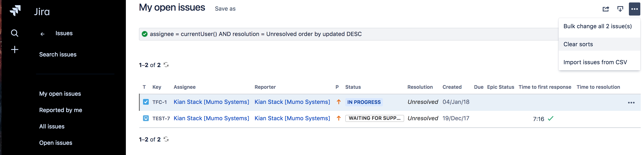Sort by the Created column header
Image resolution: width=644 pixels, height=155 pixels.
pyautogui.click(x=452, y=87)
